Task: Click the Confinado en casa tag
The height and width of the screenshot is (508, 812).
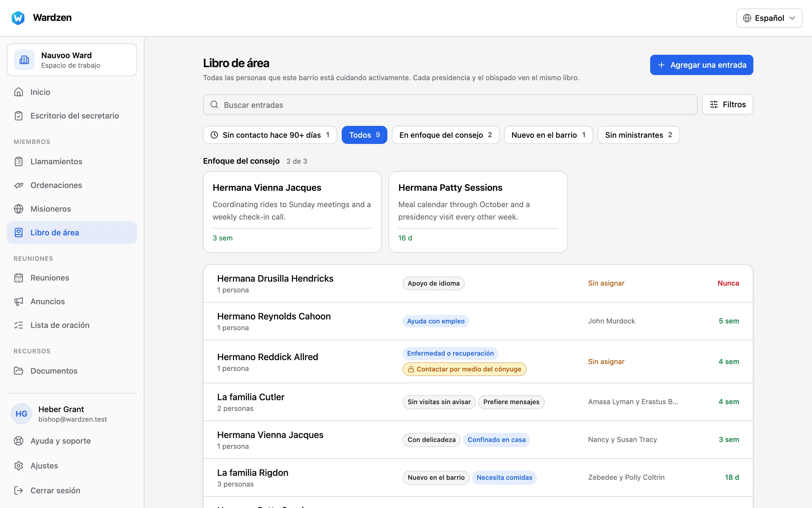Action: pyautogui.click(x=496, y=439)
